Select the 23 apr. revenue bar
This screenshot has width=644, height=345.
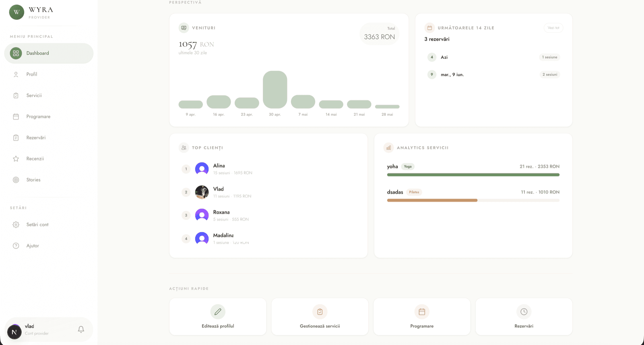[247, 103]
